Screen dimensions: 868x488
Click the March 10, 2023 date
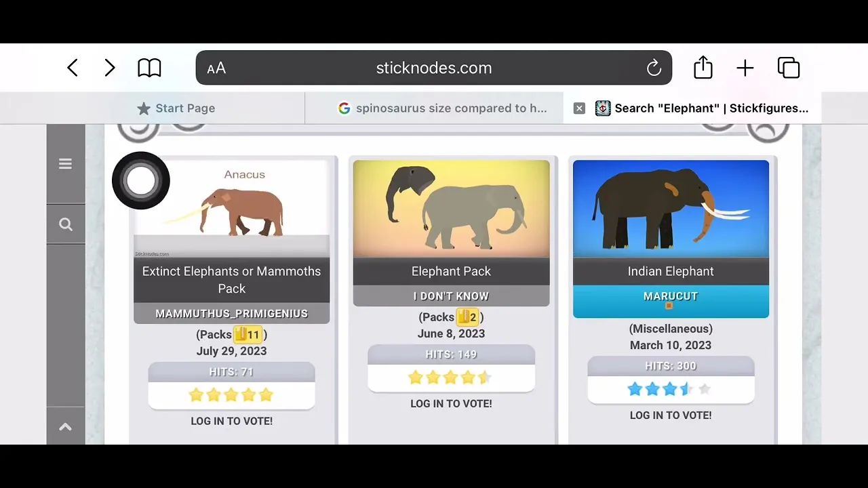[671, 345]
